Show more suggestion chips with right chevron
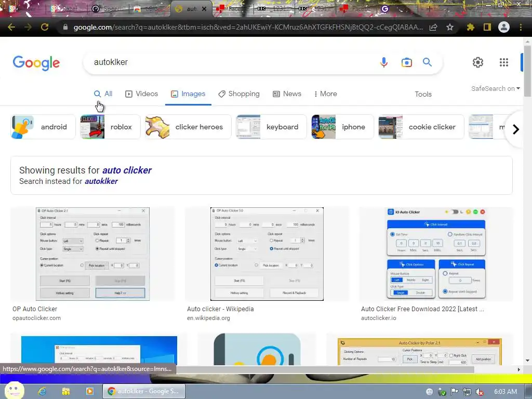Screen dimensions: 532x399 pos(516,129)
